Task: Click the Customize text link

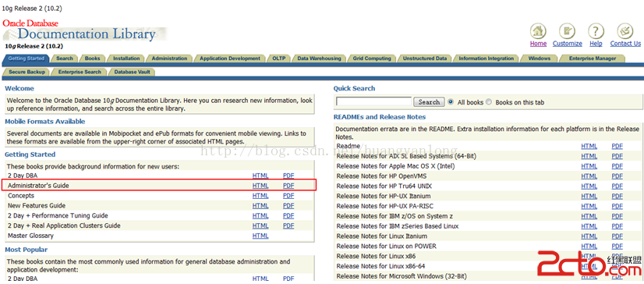Action: [x=567, y=44]
